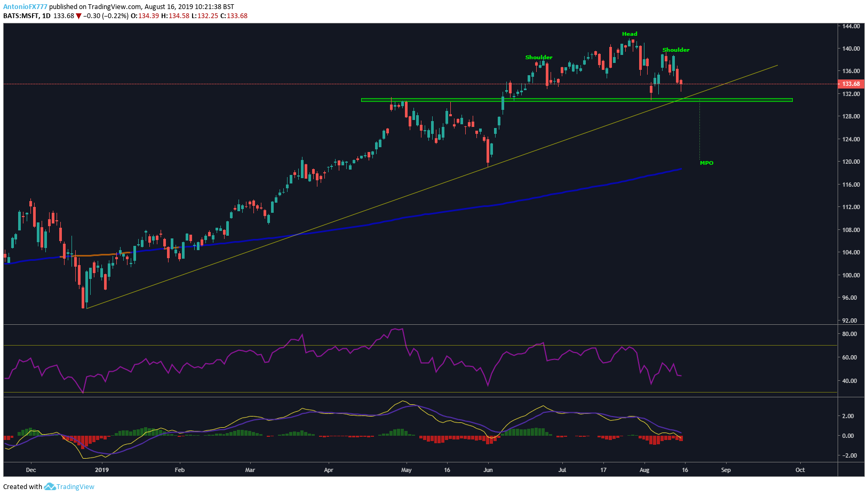Click the 'Jul' time axis label
Image resolution: width=868 pixels, height=496 pixels.
click(562, 470)
